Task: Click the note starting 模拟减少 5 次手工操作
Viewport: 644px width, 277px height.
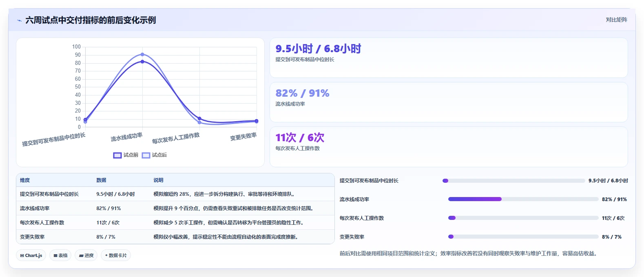Action: 229,223
